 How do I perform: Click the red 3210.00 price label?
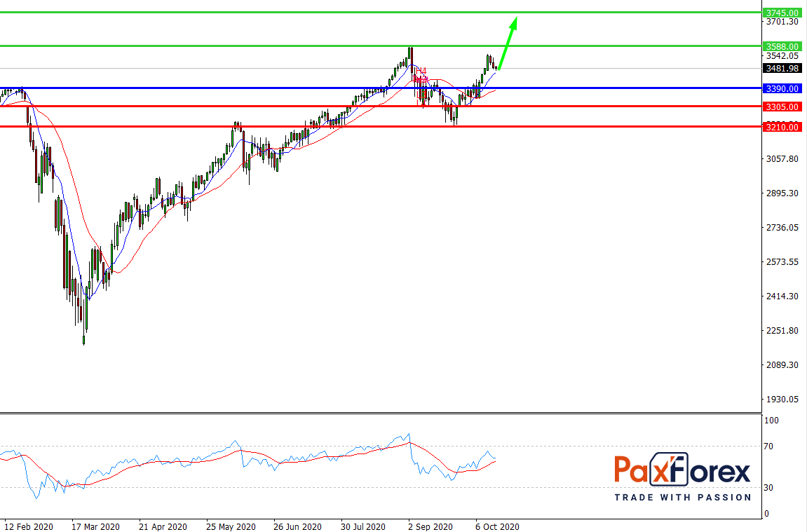click(x=782, y=127)
